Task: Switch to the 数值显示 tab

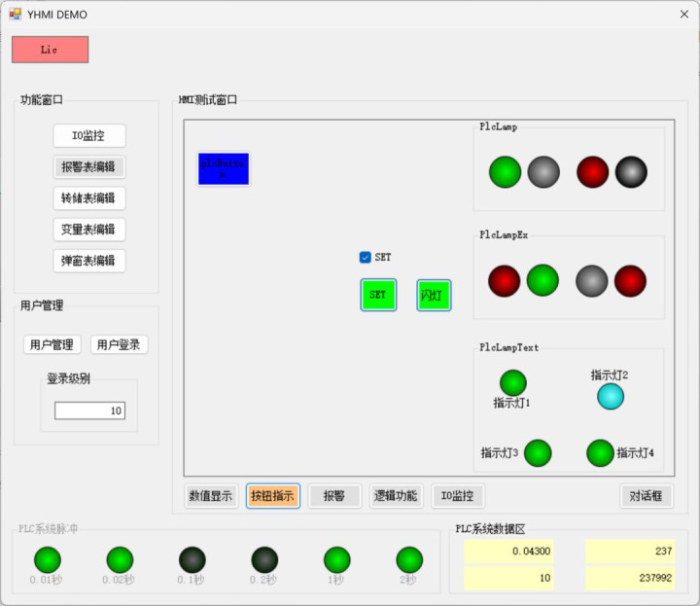Action: click(x=210, y=496)
